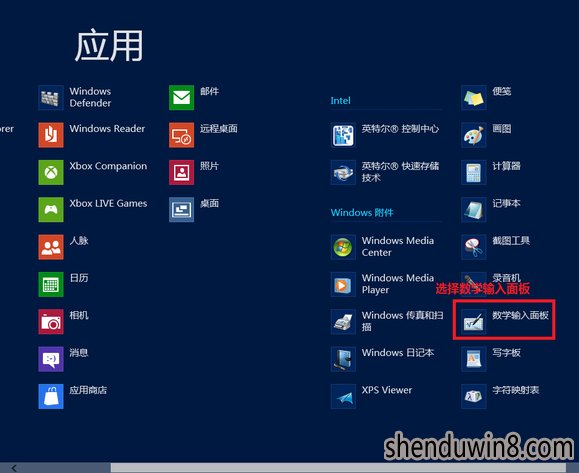The width and height of the screenshot is (579, 473).
Task: Open 远程桌面 remote desktop app
Action: tap(181, 135)
